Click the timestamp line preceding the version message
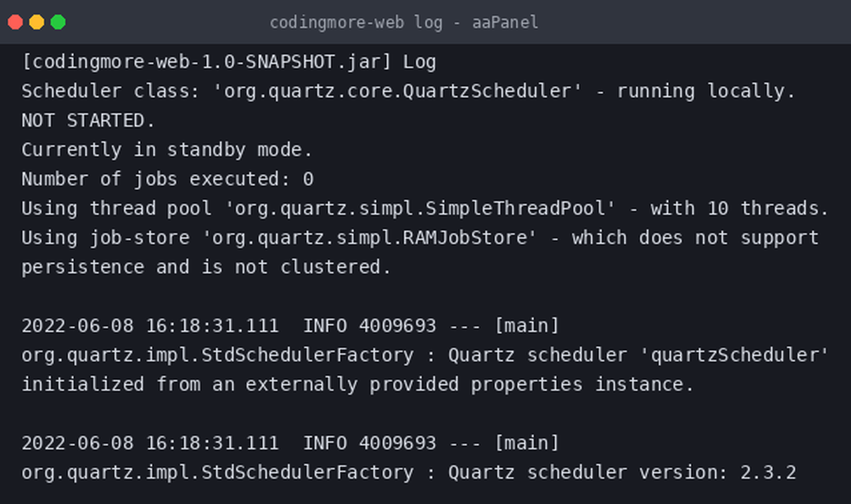 [290, 443]
